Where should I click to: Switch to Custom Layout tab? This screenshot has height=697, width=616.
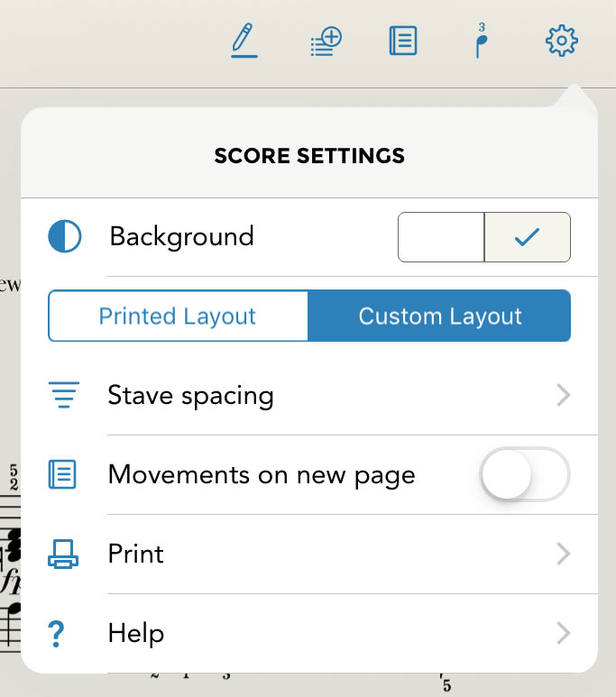[x=439, y=316]
